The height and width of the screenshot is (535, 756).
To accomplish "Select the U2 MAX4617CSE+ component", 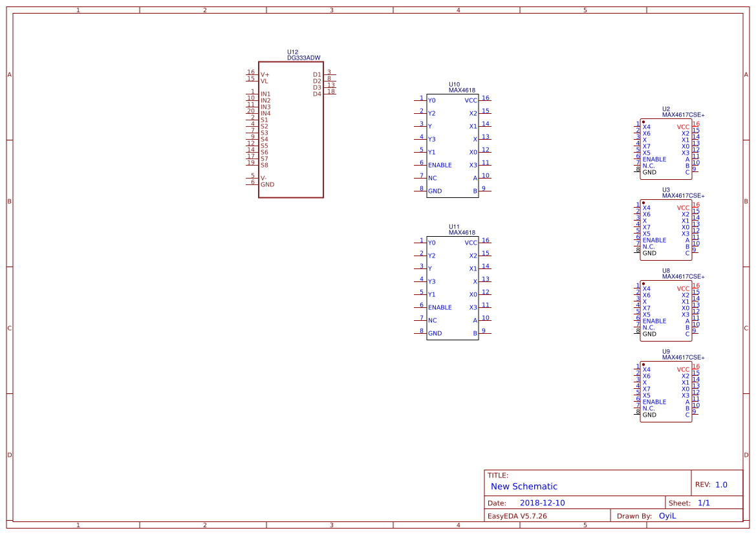I will point(665,149).
